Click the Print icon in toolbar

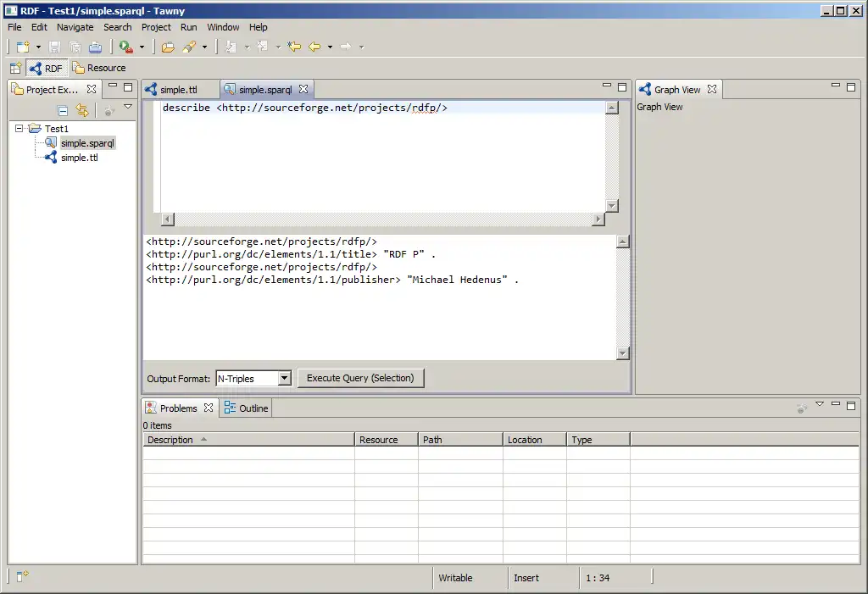coord(95,47)
